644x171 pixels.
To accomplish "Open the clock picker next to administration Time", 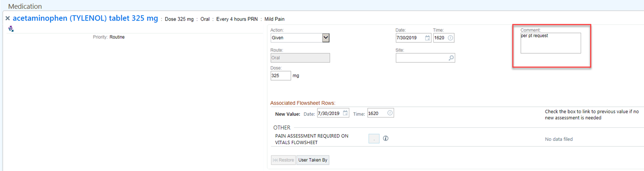I will (450, 38).
